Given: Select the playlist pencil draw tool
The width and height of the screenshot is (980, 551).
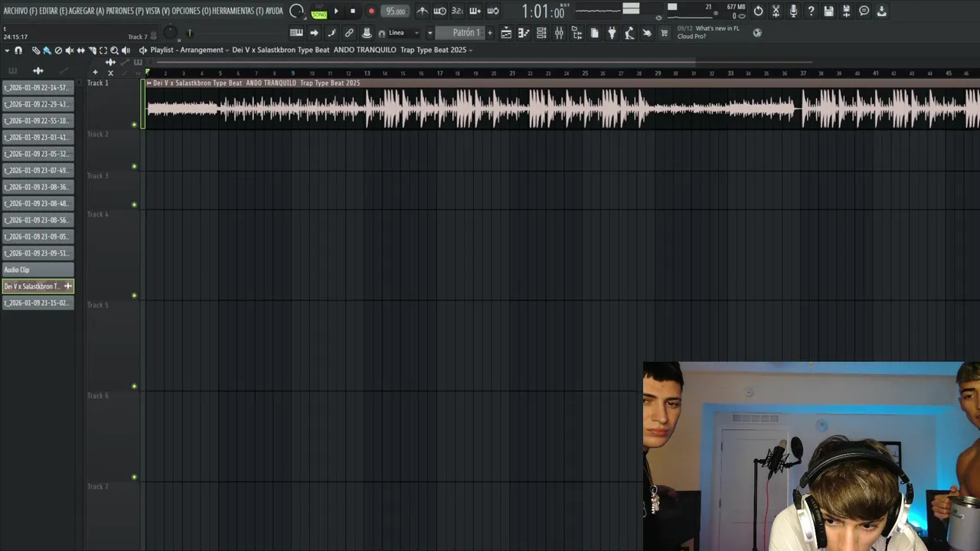Looking at the screenshot, I should (35, 51).
